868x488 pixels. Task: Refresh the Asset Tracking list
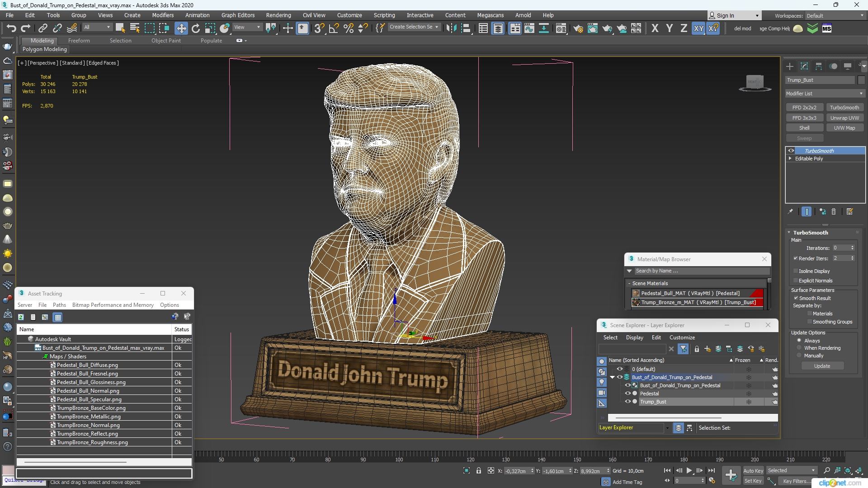point(21,317)
